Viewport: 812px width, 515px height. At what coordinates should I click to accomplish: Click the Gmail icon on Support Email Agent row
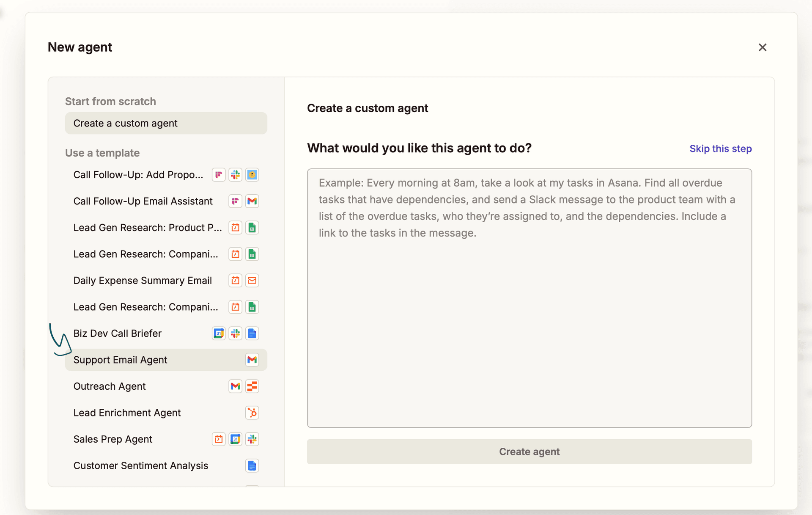[x=252, y=360]
